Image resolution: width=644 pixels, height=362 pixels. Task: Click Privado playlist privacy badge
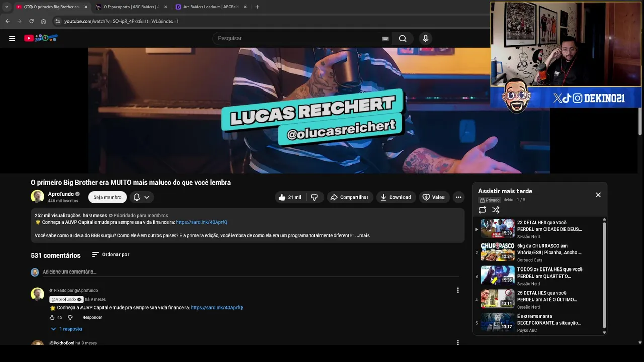pyautogui.click(x=490, y=200)
